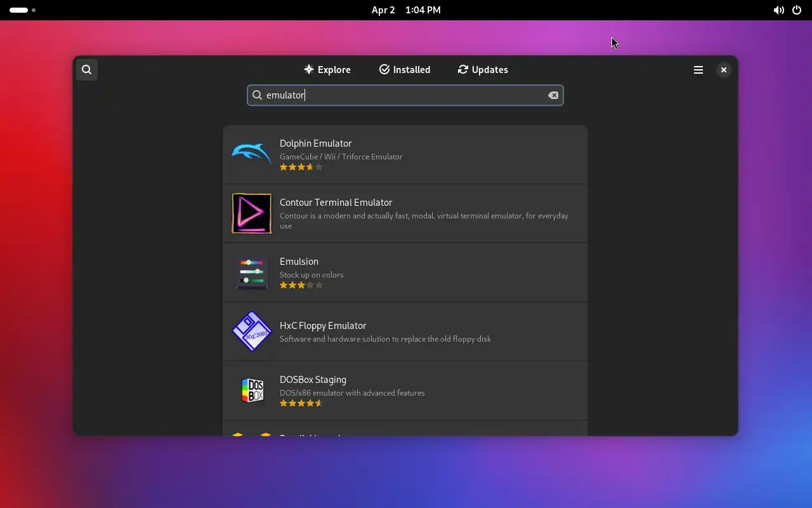Click 'GameCube / Wii / Triforce Emulator' description

(x=341, y=157)
